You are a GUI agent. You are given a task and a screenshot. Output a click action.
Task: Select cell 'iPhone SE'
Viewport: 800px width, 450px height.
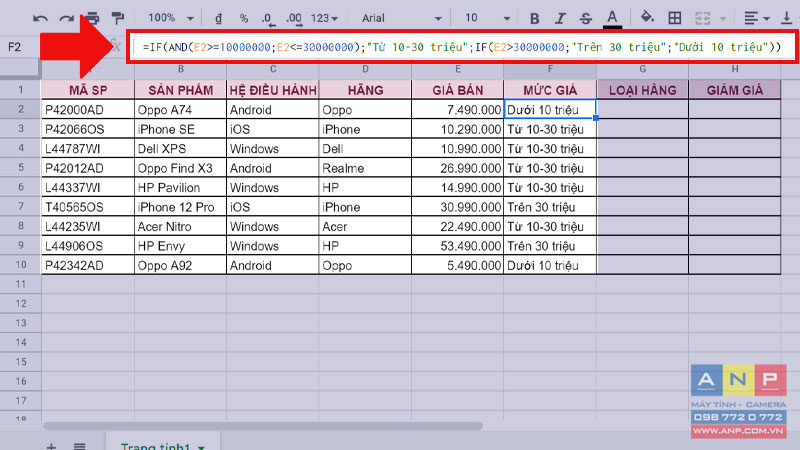coord(181,129)
